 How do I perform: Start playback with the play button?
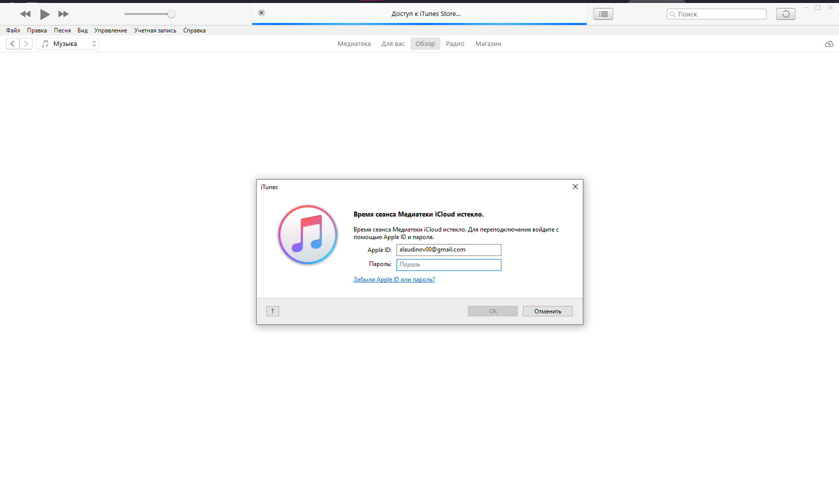coord(45,14)
